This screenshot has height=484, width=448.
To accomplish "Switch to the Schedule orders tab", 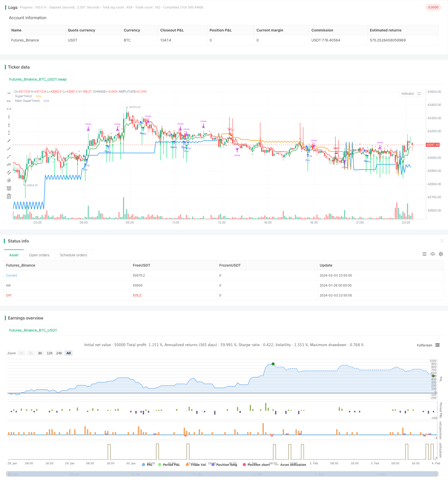I will [73, 255].
